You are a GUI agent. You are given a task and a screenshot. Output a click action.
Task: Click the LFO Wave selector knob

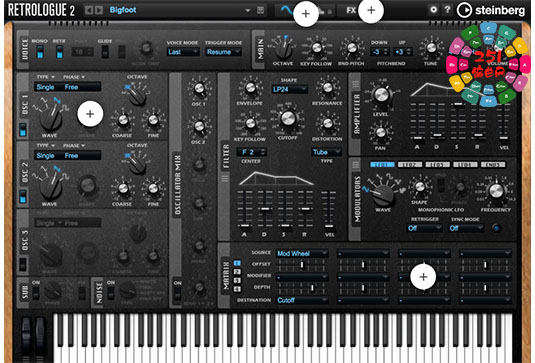[383, 195]
